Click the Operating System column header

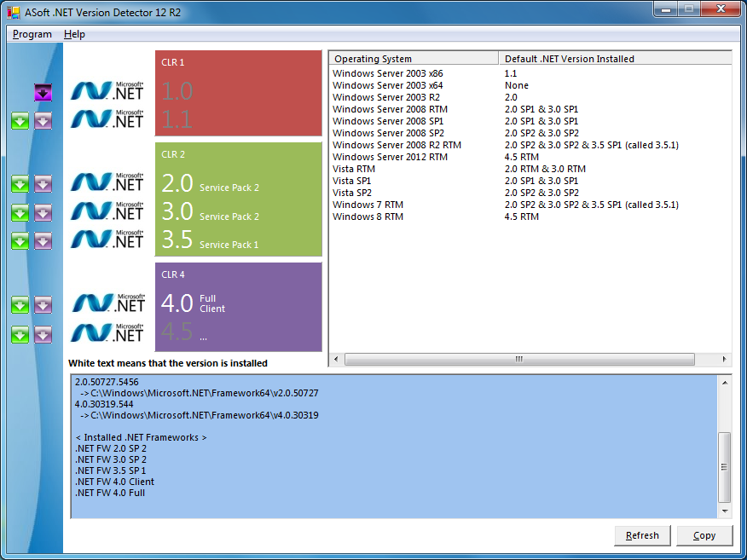[x=414, y=59]
